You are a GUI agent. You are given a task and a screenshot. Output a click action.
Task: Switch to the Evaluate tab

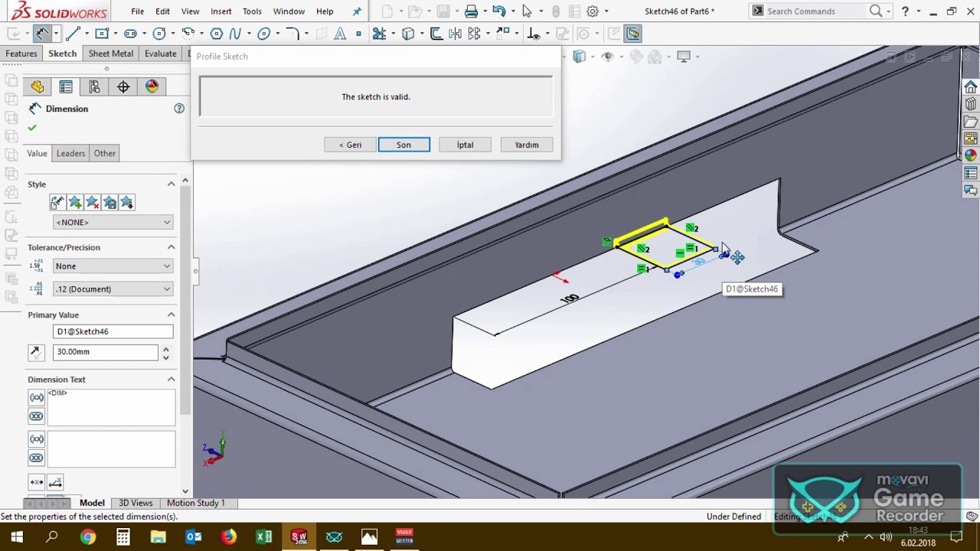(160, 54)
